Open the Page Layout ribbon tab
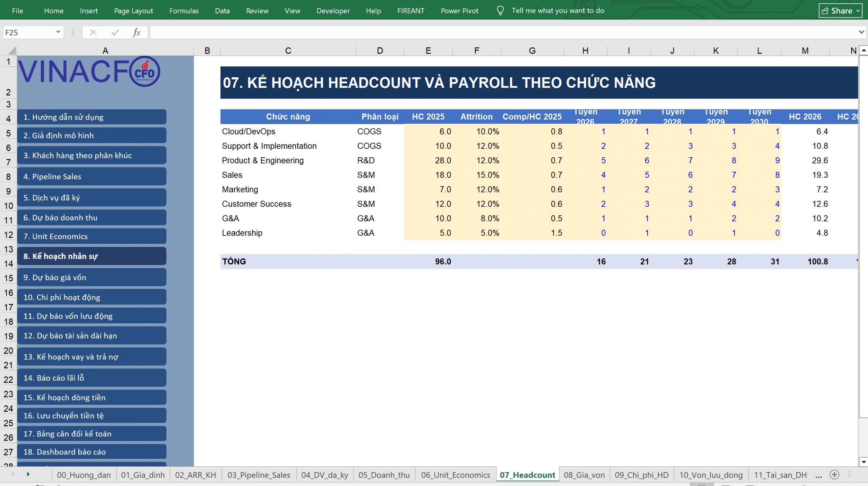The height and width of the screenshot is (486, 868). click(x=134, y=11)
